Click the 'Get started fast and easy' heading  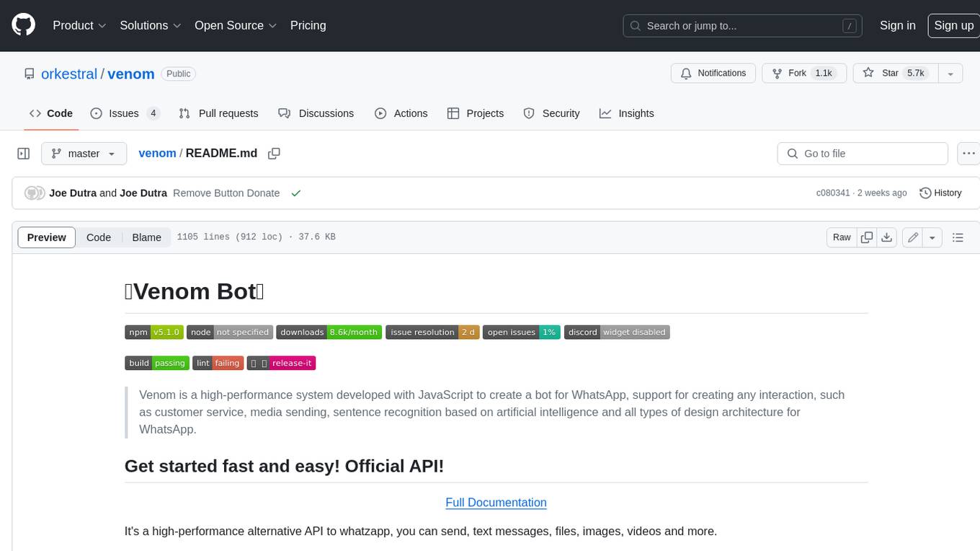284,466
